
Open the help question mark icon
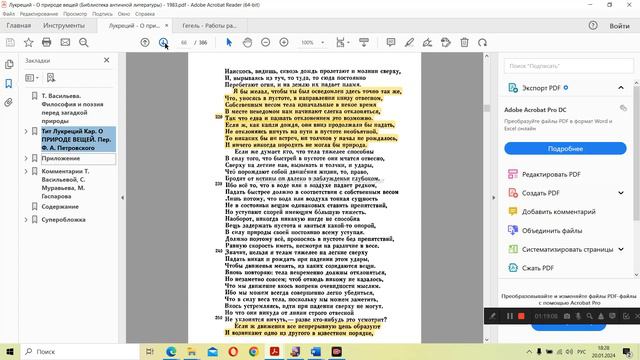593,25
